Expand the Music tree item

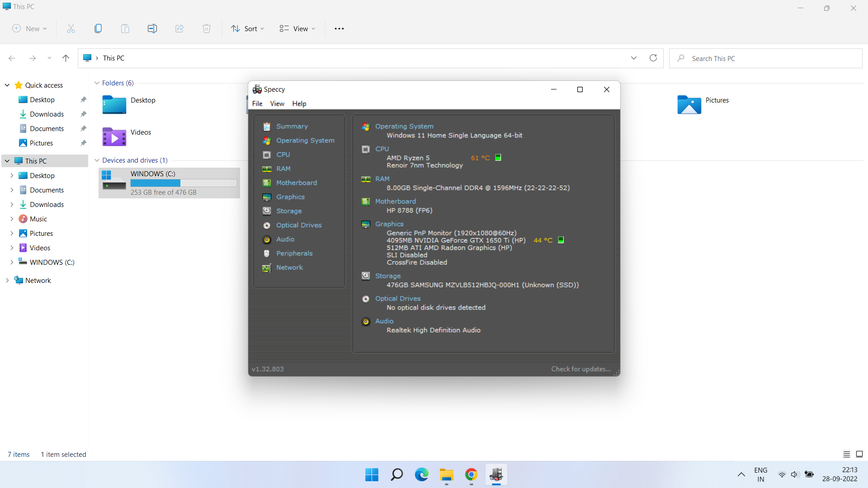12,219
